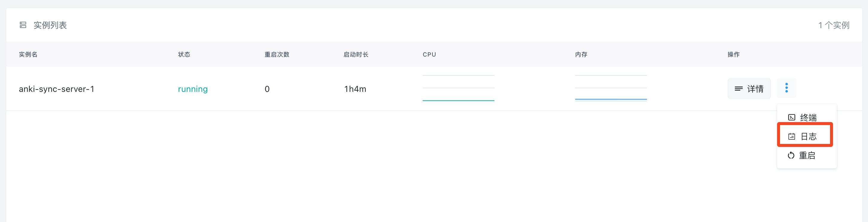Click the memory usage sparkline chart

click(610, 88)
